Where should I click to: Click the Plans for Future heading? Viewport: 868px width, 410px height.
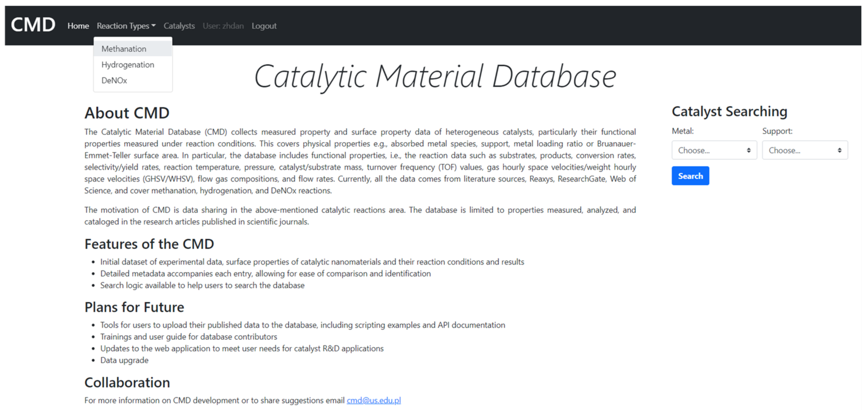134,307
